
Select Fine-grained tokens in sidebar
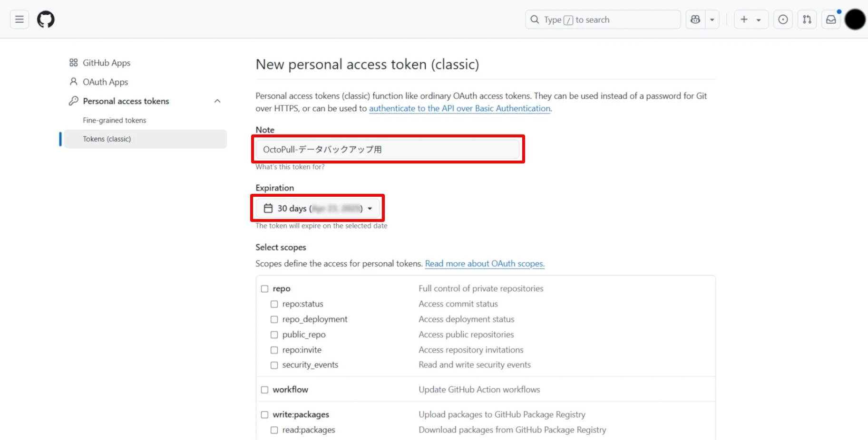[115, 120]
